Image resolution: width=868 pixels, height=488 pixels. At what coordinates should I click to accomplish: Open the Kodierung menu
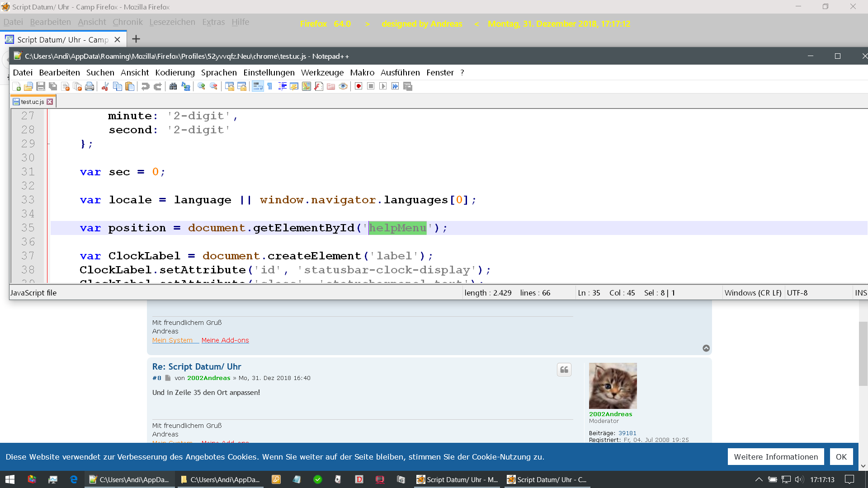(x=175, y=73)
